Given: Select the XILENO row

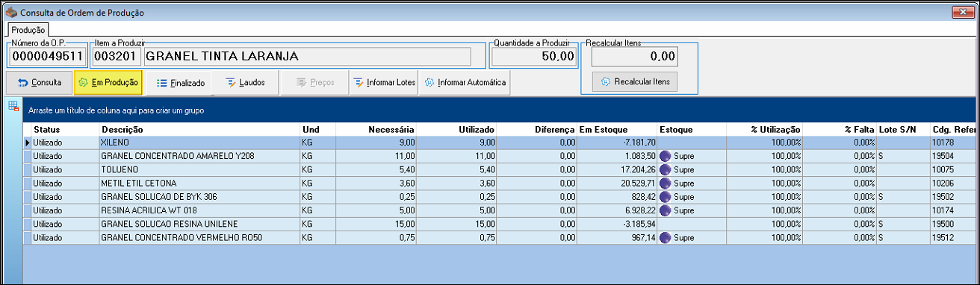Looking at the screenshot, I should tap(500, 142).
